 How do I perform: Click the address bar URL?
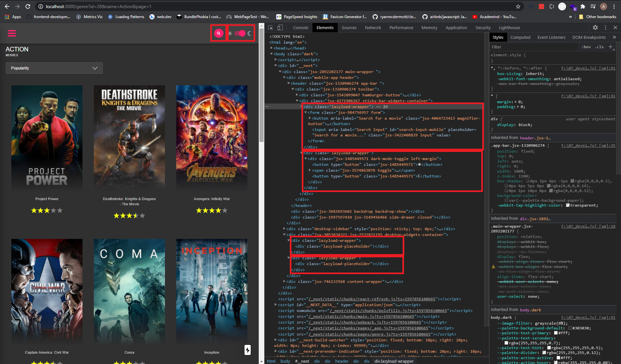coord(99,6)
